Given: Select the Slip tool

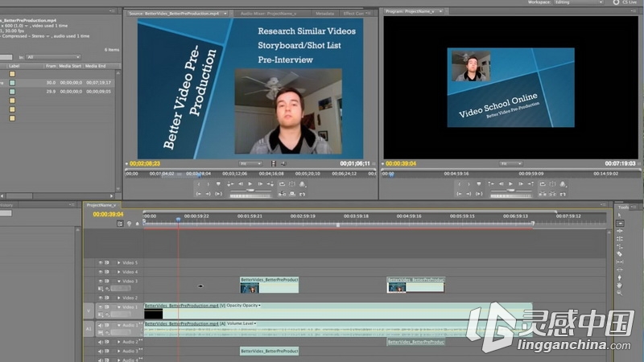Looking at the screenshot, I should point(620,262).
